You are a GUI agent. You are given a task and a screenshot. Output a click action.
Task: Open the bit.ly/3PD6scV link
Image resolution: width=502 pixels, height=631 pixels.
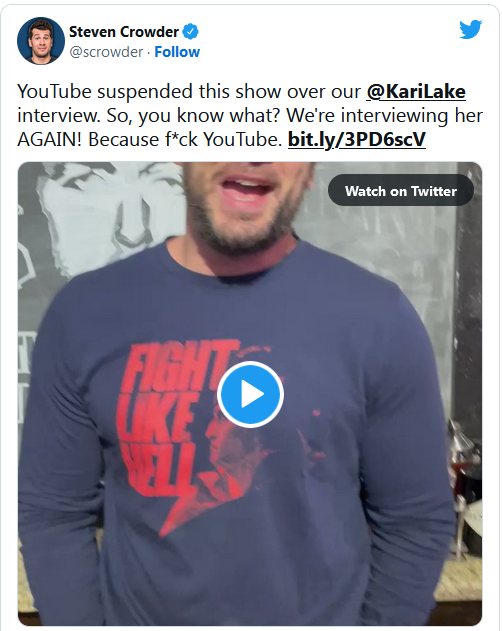pos(357,140)
